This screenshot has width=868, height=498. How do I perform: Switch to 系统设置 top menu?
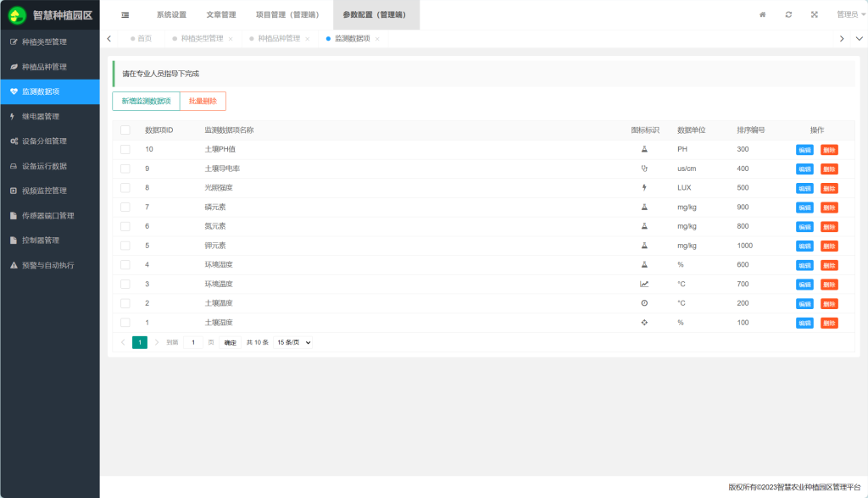(x=171, y=14)
